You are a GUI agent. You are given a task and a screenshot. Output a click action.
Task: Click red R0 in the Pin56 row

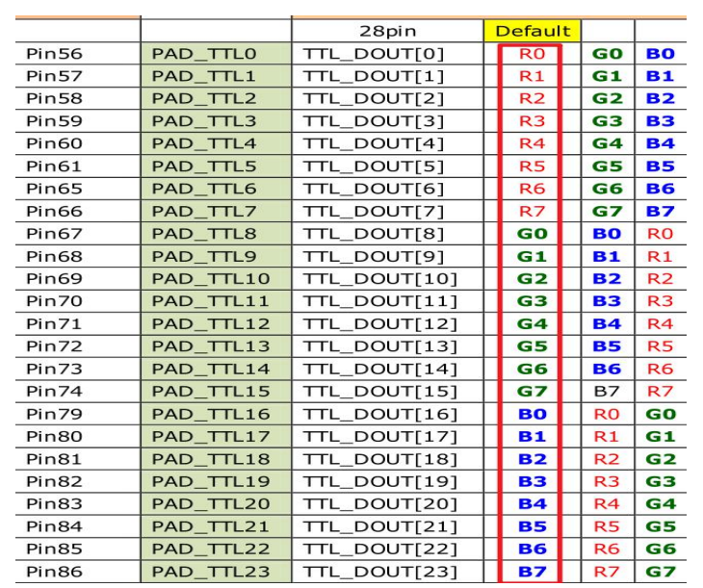532,54
